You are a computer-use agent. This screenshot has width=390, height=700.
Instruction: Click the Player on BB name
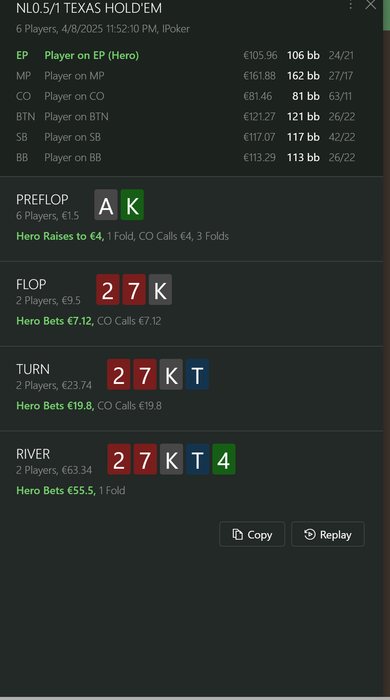pos(73,157)
